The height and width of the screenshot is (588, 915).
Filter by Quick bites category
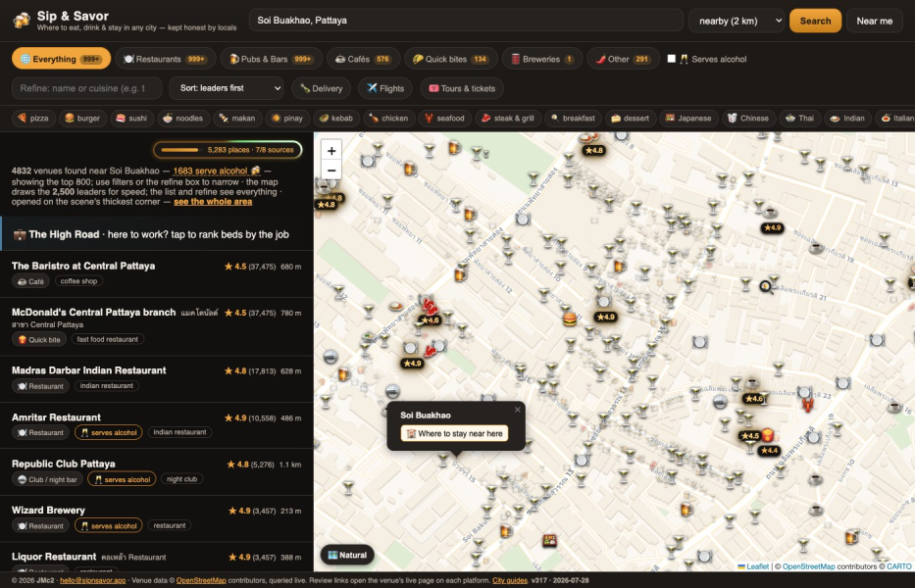[451, 59]
